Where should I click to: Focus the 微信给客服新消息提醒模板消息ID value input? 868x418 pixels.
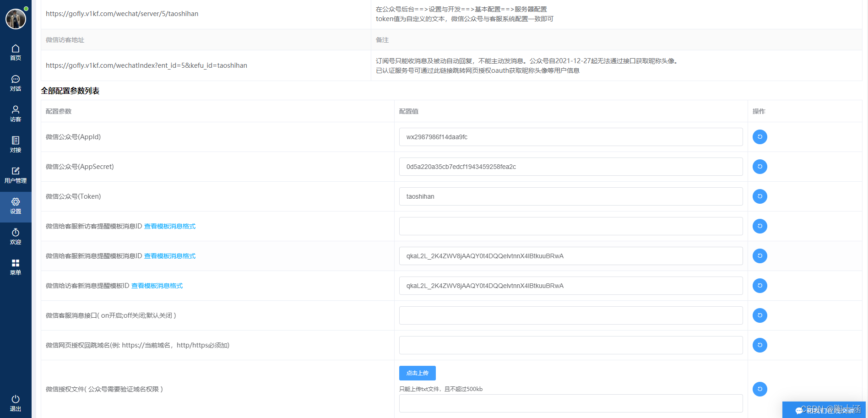pos(571,256)
